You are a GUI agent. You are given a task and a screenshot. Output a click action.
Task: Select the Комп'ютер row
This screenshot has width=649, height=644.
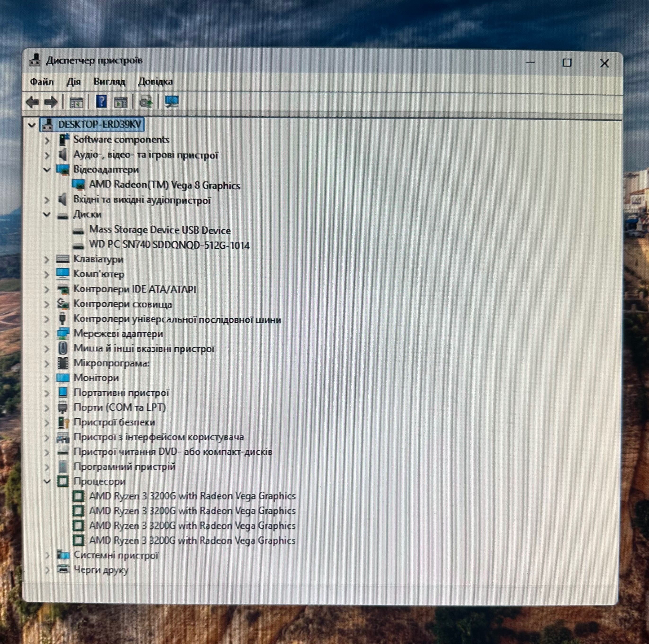click(99, 274)
